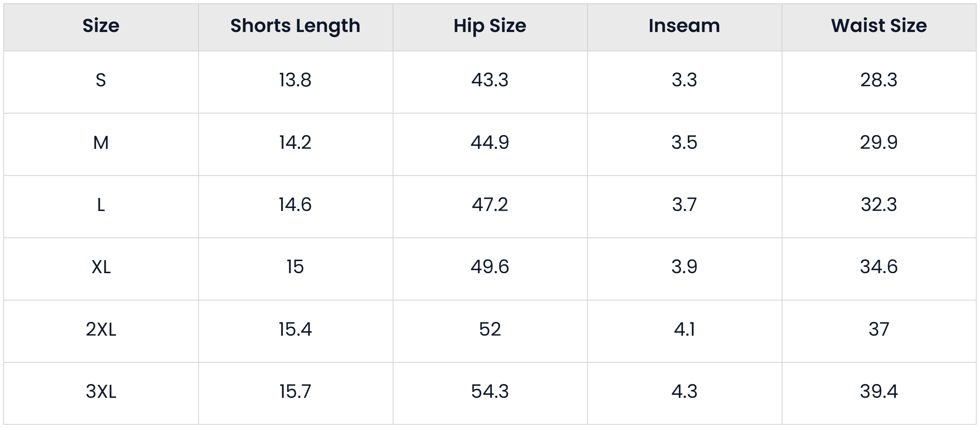Screen dimensions: 980x428
Task: Click the 14.6 shorts length cell
Action: [295, 205]
